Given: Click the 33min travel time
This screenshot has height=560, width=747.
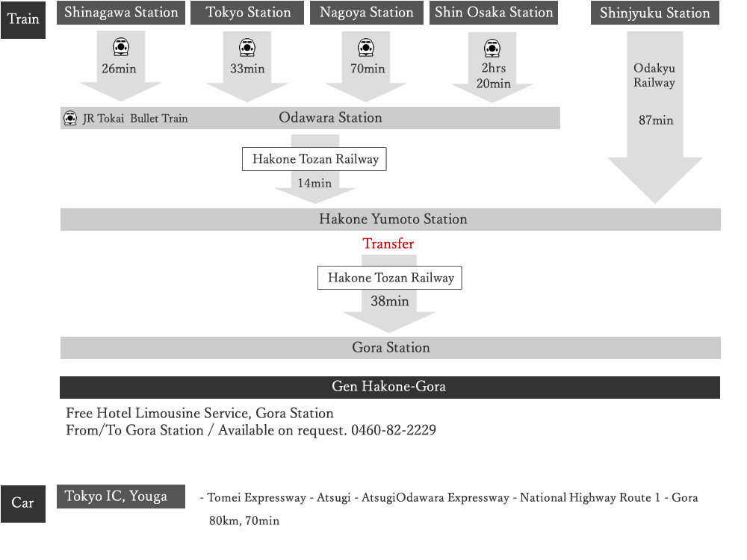Looking at the screenshot, I should (x=247, y=69).
